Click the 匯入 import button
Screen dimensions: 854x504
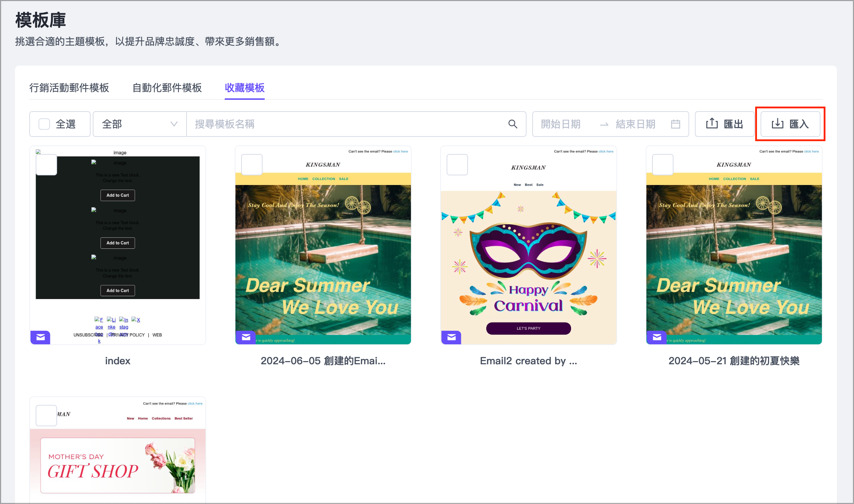(790, 124)
